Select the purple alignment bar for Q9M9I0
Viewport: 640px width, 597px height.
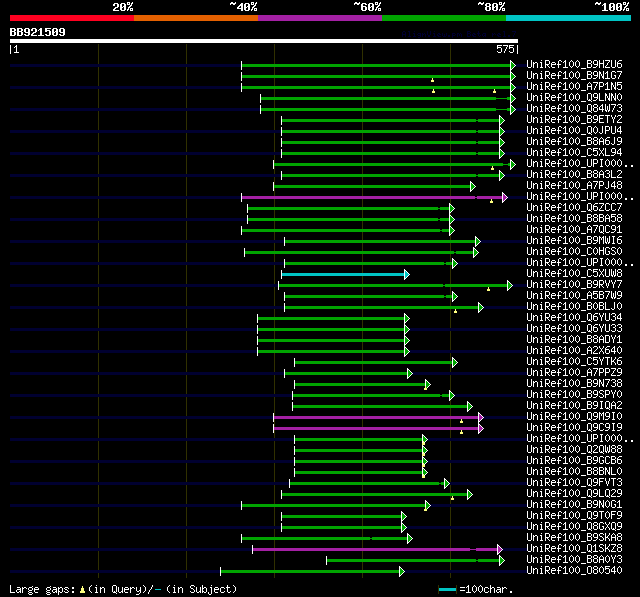[x=379, y=417]
